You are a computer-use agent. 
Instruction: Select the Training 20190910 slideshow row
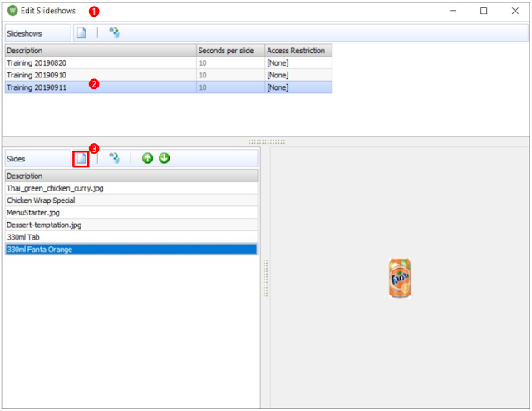pyautogui.click(x=169, y=75)
